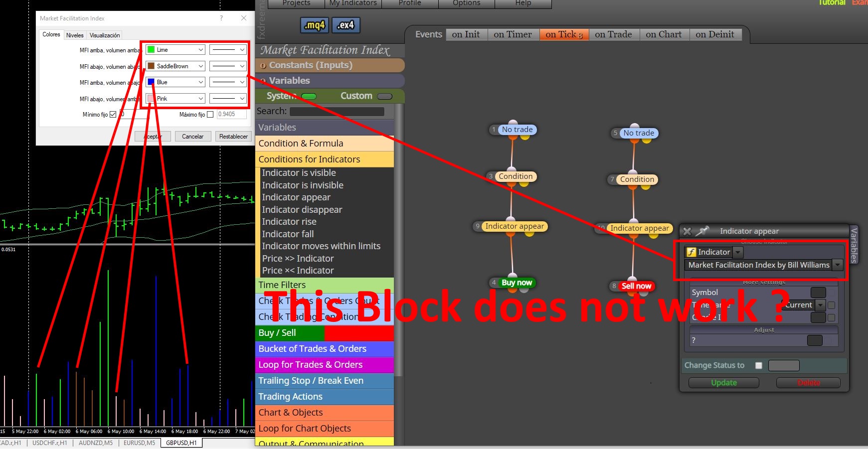Click the Symbol input box

[818, 293]
